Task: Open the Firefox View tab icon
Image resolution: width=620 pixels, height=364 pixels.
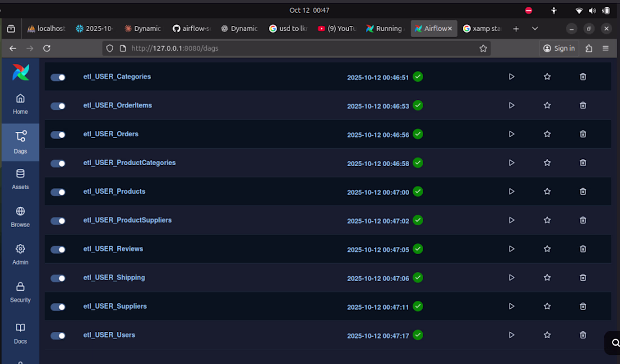Action: point(11,29)
